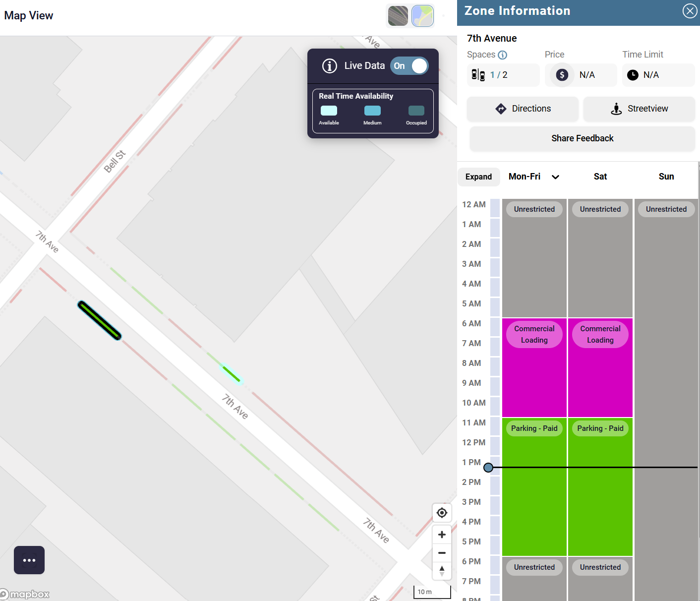Open Streetview for 7th Avenue

click(x=639, y=109)
